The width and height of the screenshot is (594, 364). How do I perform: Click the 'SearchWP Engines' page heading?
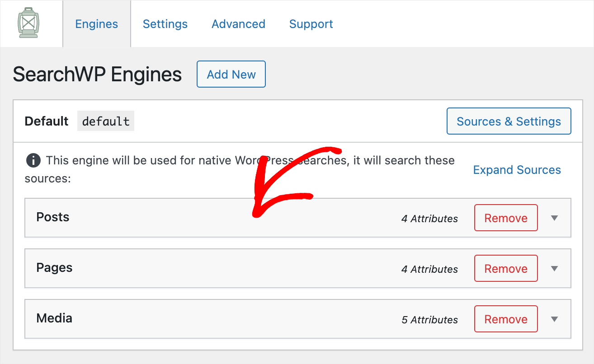tap(97, 75)
